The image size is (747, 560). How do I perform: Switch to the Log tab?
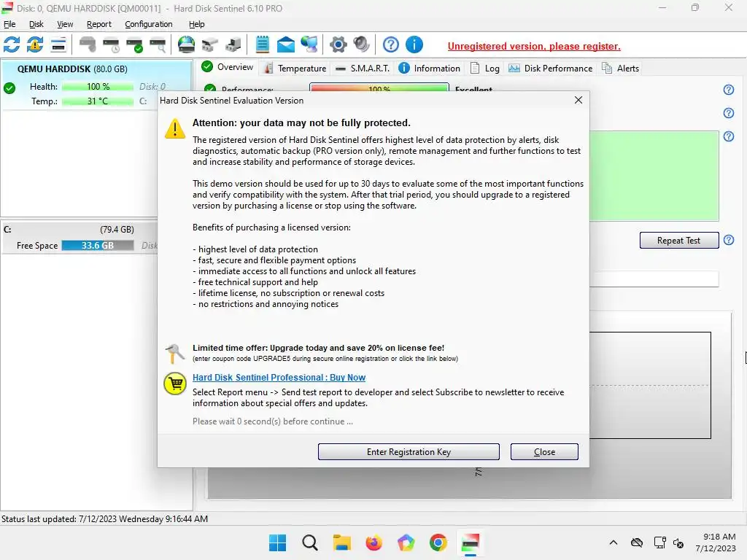485,68
